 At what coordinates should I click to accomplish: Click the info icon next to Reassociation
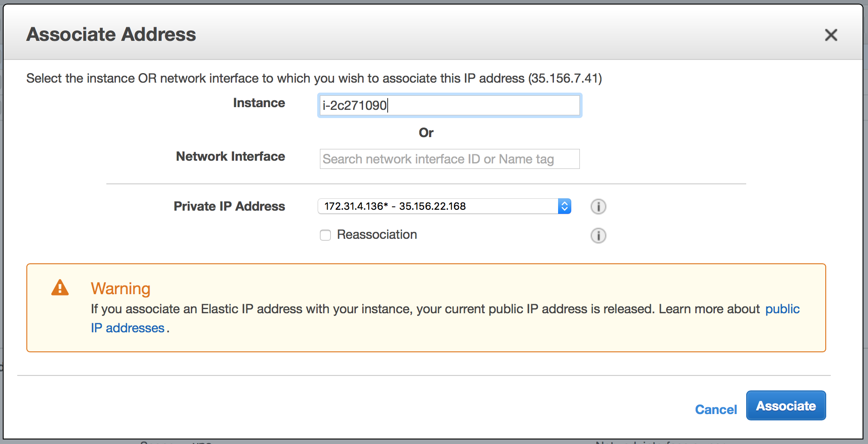[x=598, y=236]
